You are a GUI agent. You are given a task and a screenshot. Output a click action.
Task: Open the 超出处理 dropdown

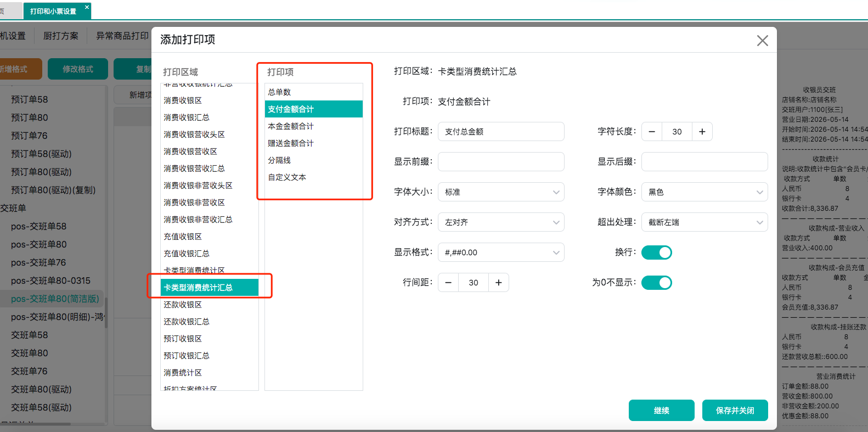(x=704, y=222)
